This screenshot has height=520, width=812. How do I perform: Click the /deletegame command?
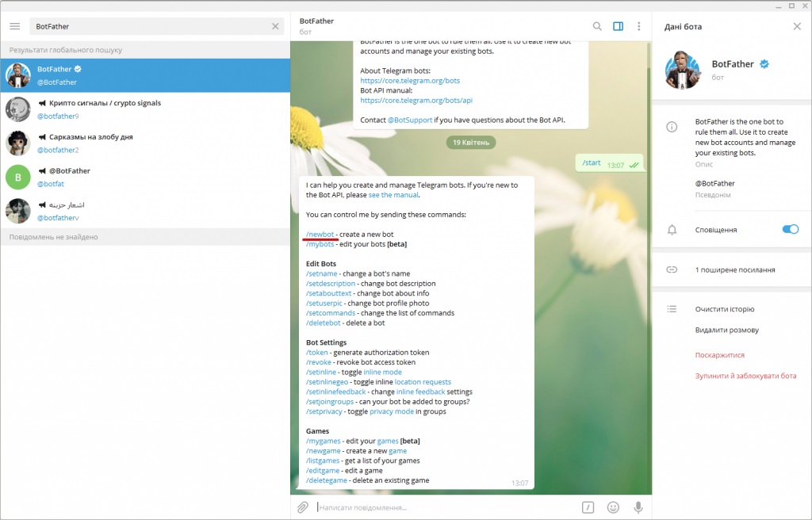coord(327,480)
